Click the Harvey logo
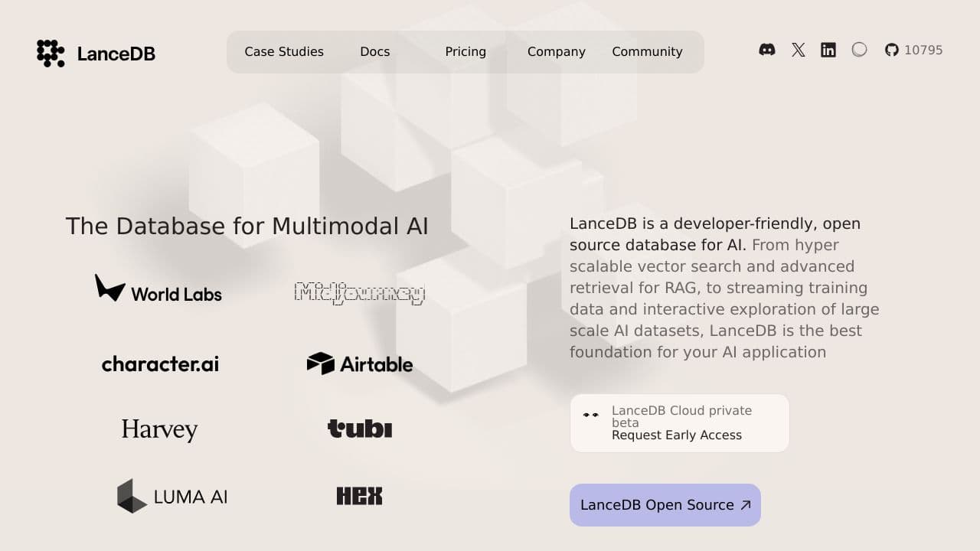Viewport: 980px width, 551px height. pyautogui.click(x=159, y=429)
